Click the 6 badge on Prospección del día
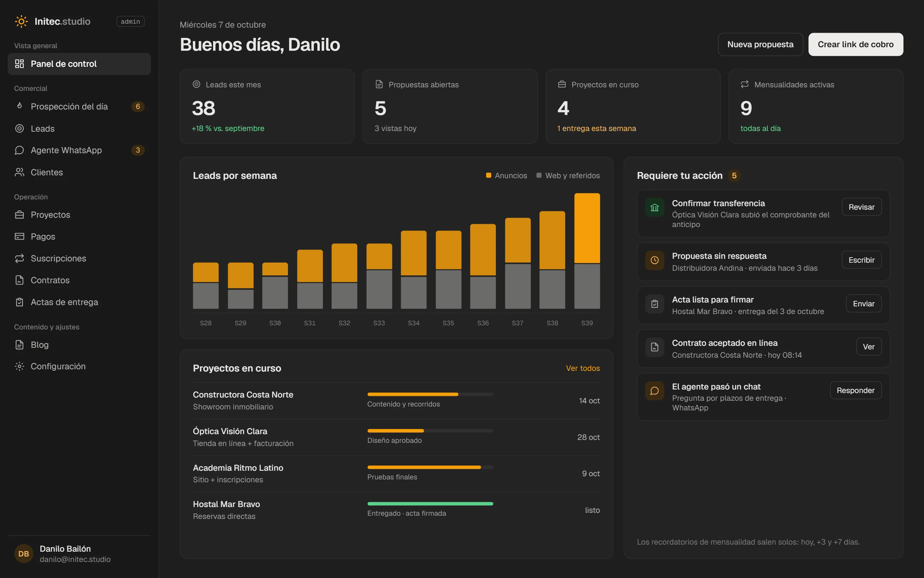The height and width of the screenshot is (578, 924). (138, 106)
